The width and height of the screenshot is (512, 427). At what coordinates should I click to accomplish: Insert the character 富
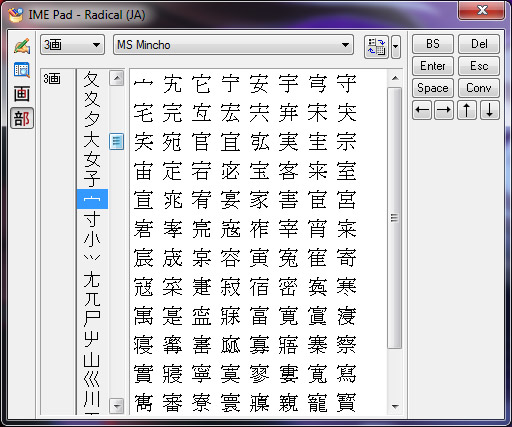pos(259,316)
